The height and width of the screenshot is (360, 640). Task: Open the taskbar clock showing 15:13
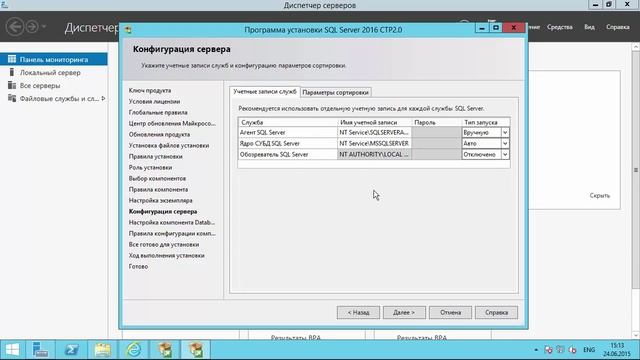point(617,350)
